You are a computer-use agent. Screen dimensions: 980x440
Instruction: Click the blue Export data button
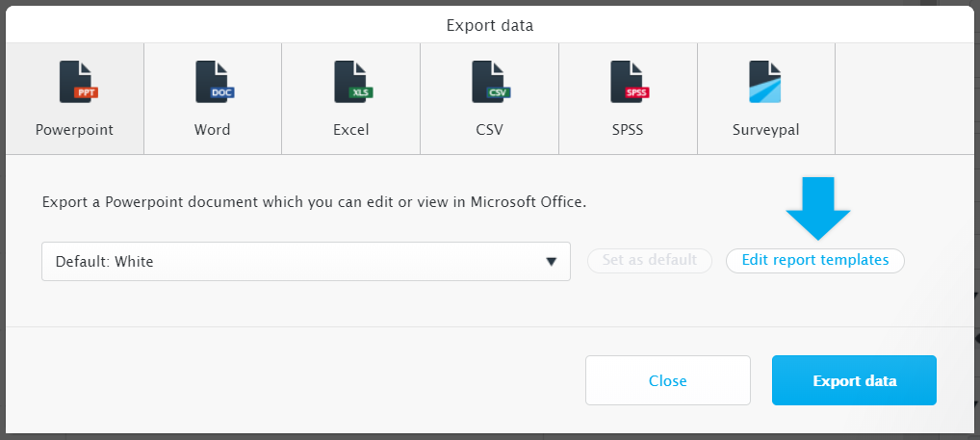[855, 380]
